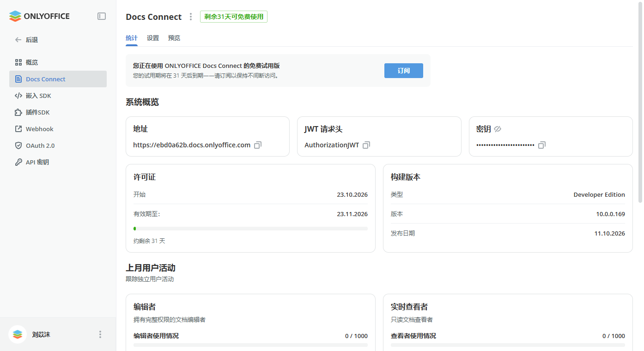Click the OAuth 2.0 shield icon
Screen dimensions: 644x351
coord(18,145)
